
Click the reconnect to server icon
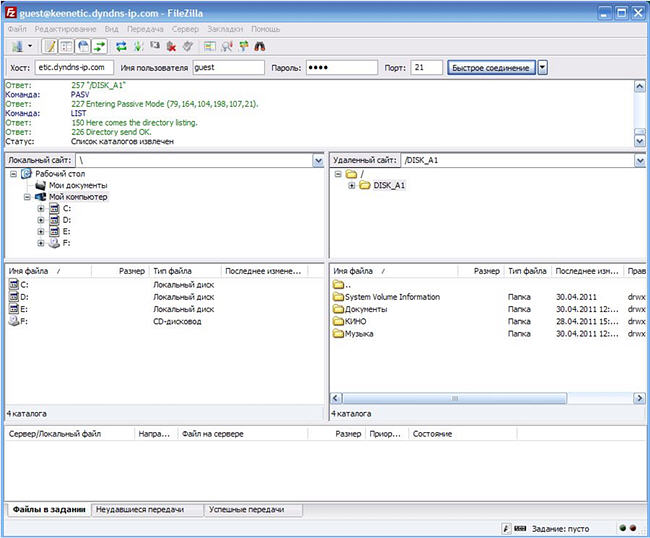(x=188, y=46)
